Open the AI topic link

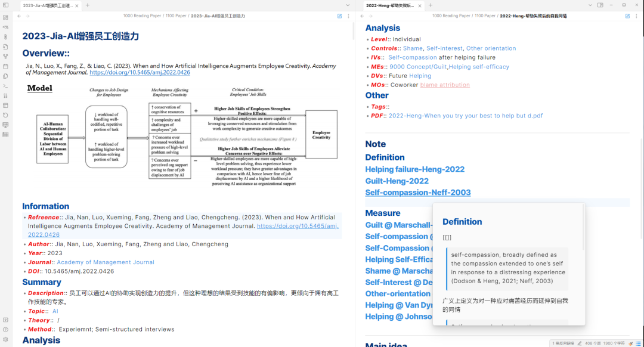pos(55,311)
